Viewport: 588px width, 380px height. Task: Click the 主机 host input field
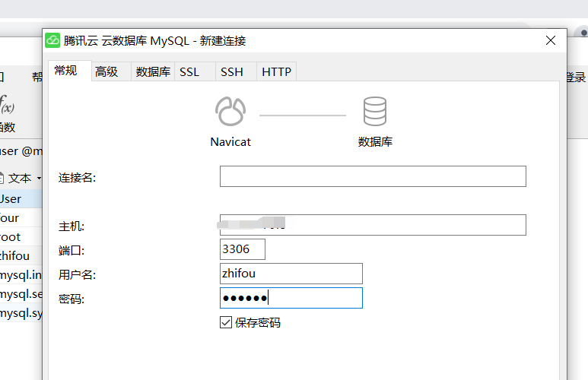coord(373,225)
